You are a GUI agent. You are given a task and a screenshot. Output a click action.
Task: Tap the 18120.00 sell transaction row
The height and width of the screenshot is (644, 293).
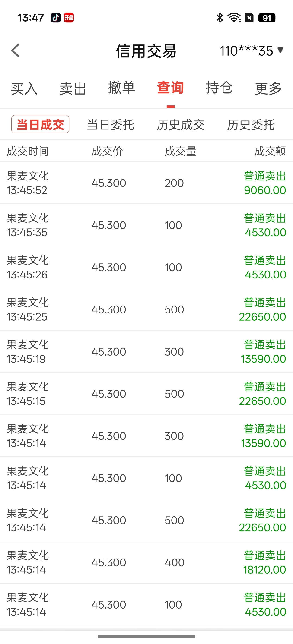tap(146, 562)
